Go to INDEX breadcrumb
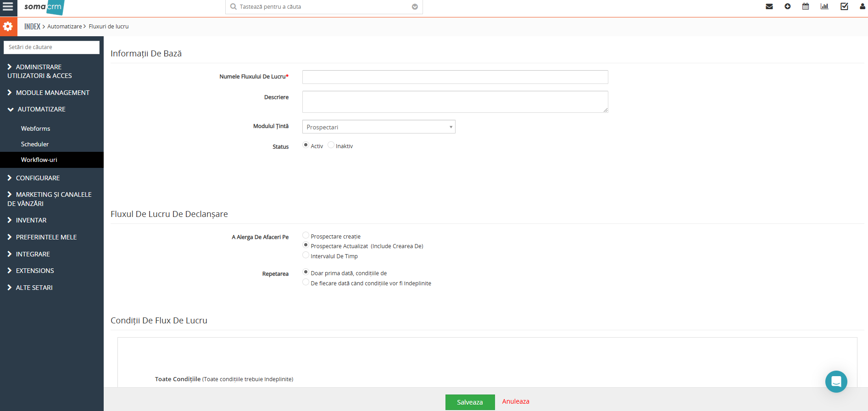 click(32, 27)
